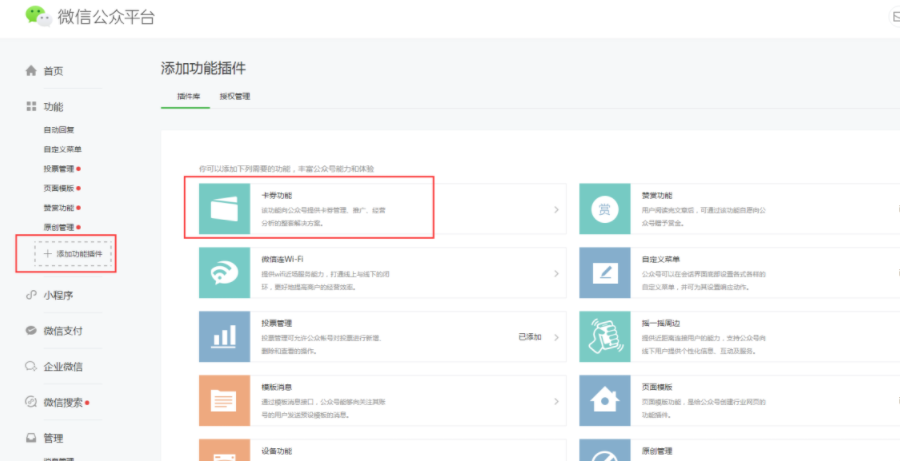Click the orange 模板消息 document icon
The height and width of the screenshot is (461, 900).
click(224, 401)
